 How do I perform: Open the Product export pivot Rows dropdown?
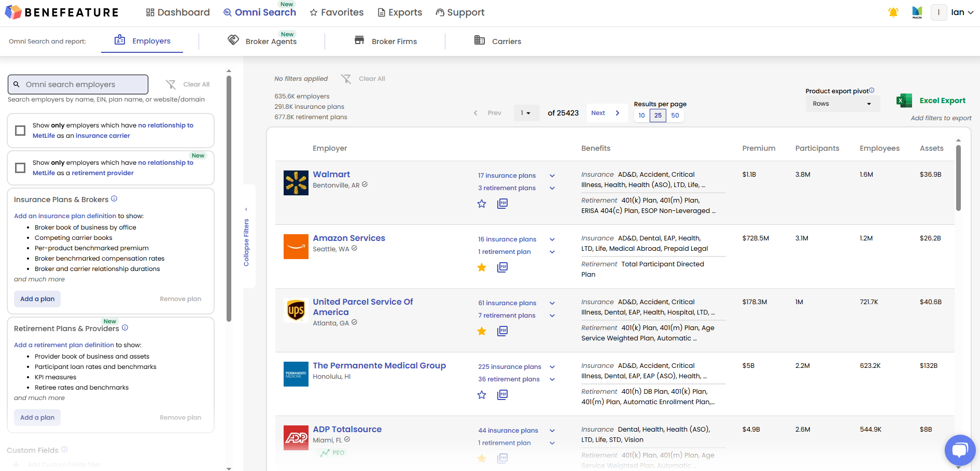(x=842, y=104)
